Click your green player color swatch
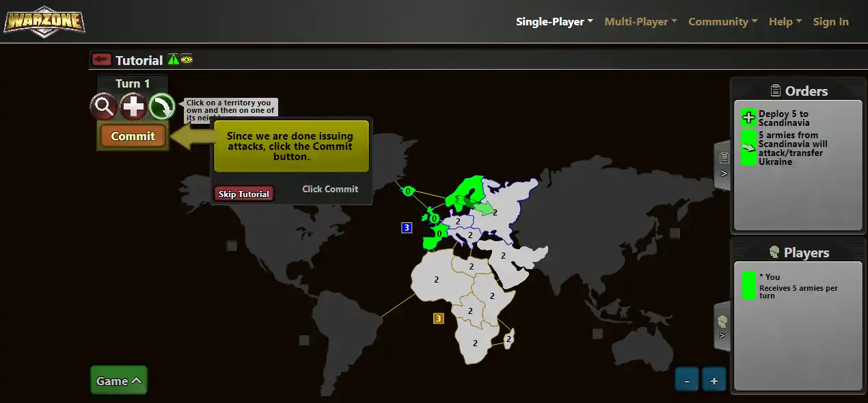Image resolution: width=868 pixels, height=403 pixels. tap(749, 285)
